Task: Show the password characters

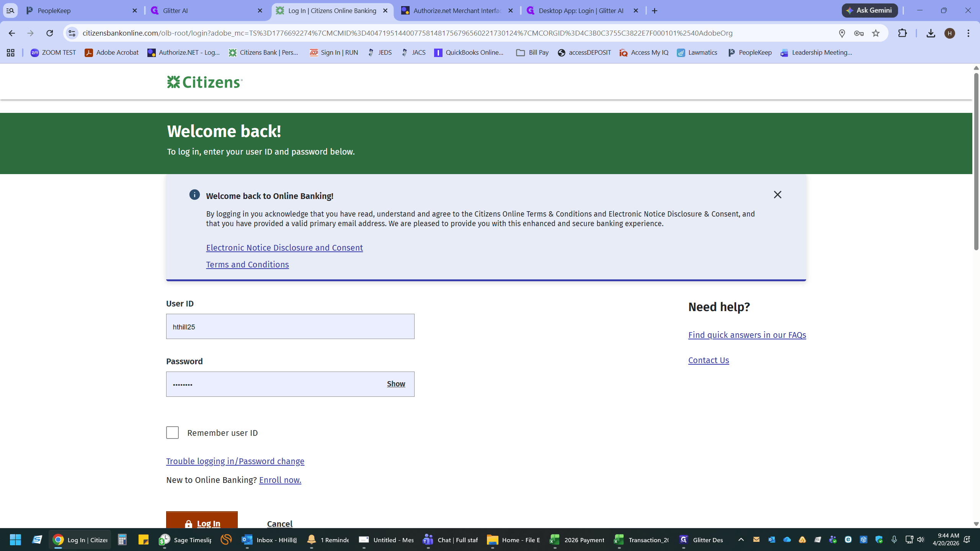Action: tap(396, 384)
